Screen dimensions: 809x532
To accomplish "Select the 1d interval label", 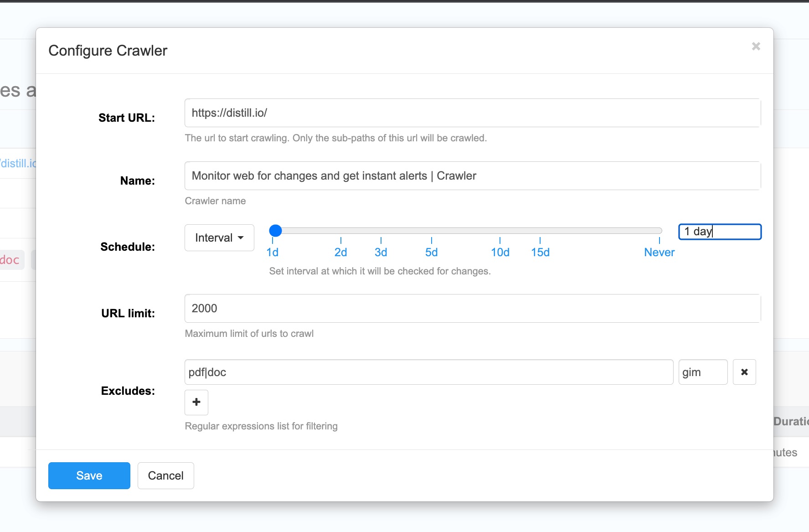I will click(273, 252).
